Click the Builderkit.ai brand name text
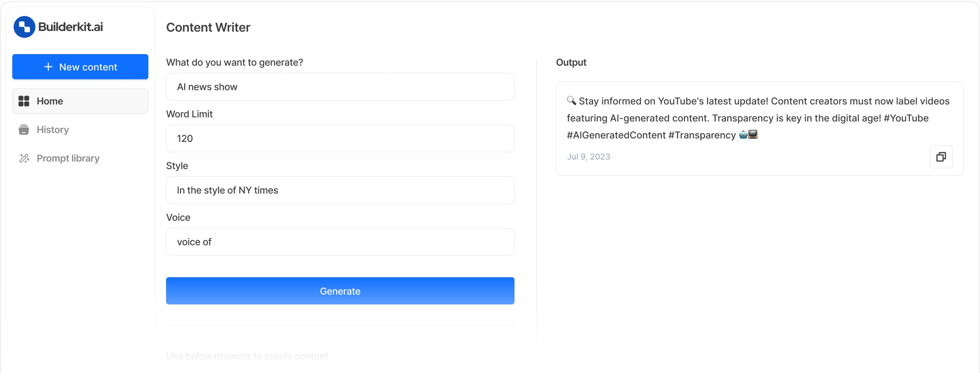 [x=70, y=27]
